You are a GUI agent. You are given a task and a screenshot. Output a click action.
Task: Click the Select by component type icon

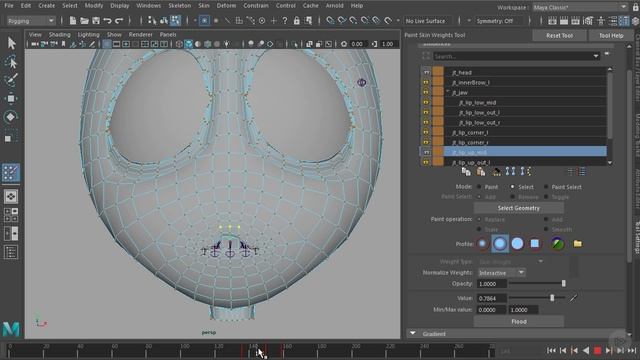[x=176, y=20]
